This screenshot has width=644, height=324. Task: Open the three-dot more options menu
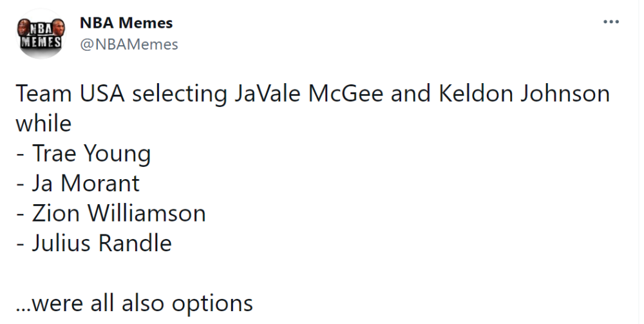coord(611,22)
